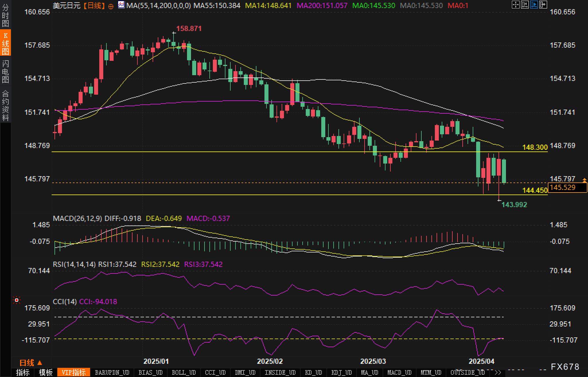
Task: Open the 模板 template menu
Action: (46, 372)
